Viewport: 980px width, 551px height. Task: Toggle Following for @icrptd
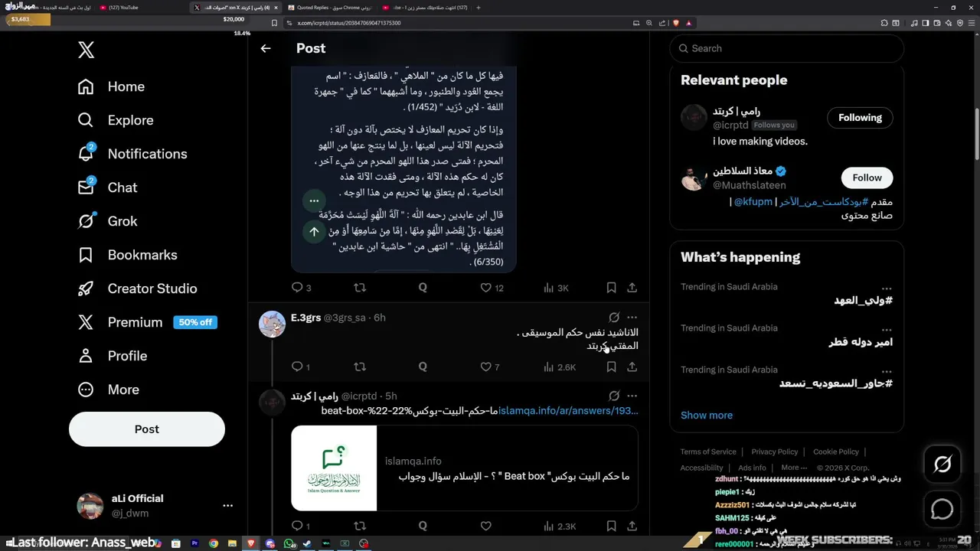860,118
